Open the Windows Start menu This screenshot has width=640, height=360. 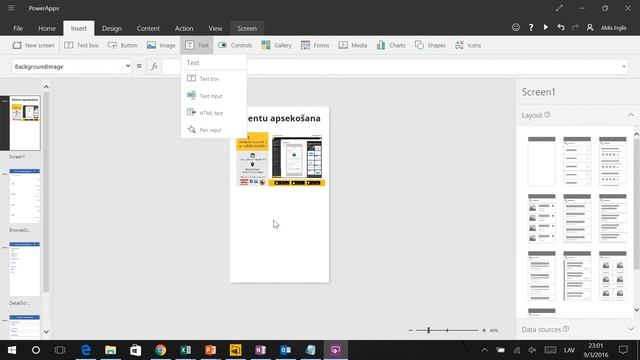[11, 350]
